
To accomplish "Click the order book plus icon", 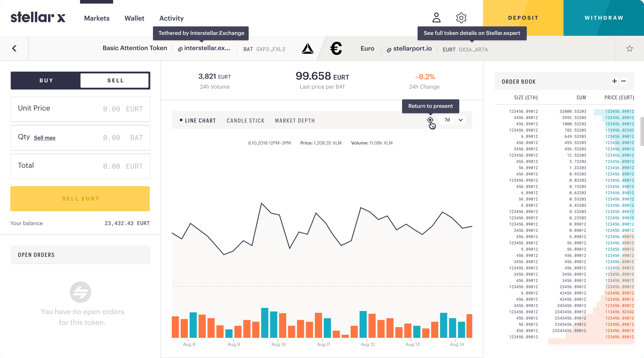I will 614,81.
